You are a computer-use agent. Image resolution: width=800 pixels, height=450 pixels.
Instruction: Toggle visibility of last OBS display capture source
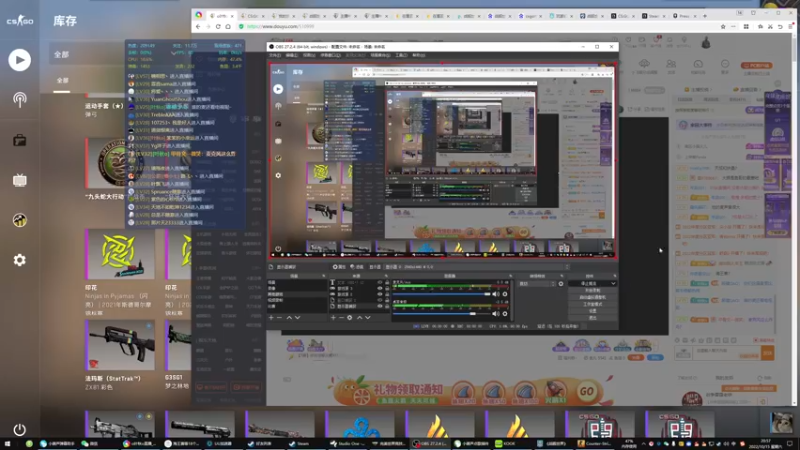(x=380, y=306)
